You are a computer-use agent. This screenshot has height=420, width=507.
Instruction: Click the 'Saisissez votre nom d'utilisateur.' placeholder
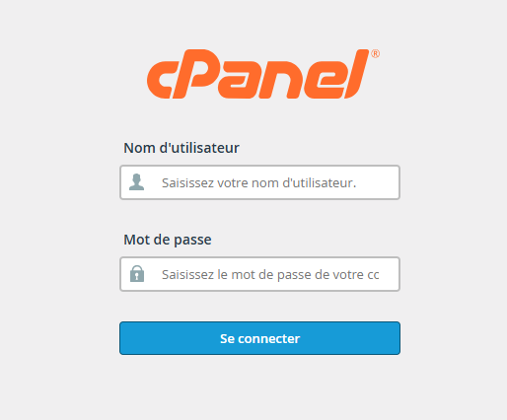pyautogui.click(x=258, y=182)
